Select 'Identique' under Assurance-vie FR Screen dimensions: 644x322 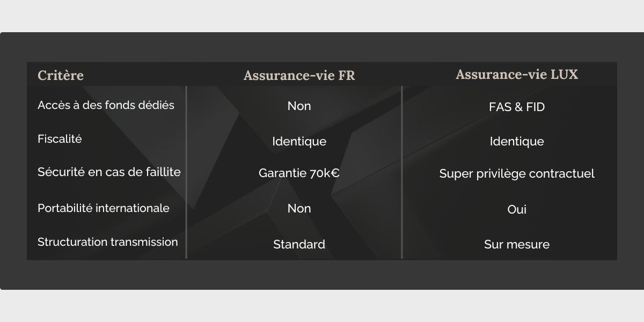(x=299, y=142)
